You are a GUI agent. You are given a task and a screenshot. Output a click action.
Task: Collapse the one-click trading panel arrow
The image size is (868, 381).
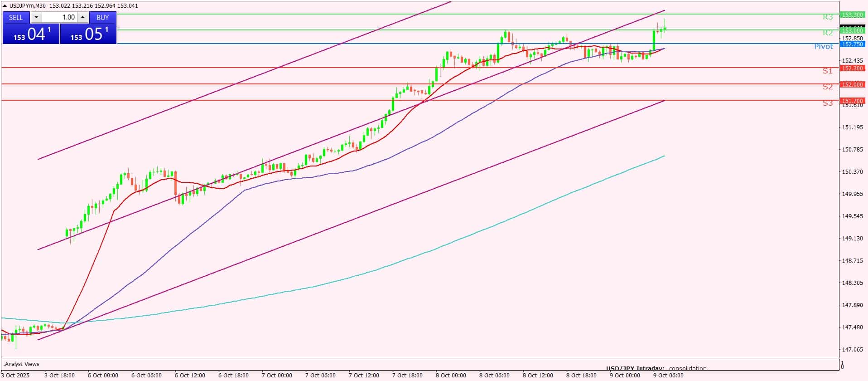pyautogui.click(x=5, y=6)
